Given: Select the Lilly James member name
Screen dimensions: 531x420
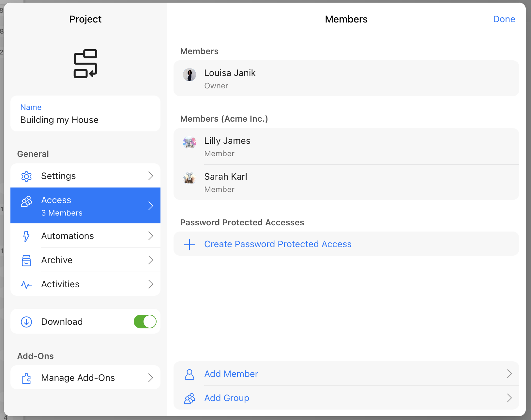Looking at the screenshot, I should [227, 141].
